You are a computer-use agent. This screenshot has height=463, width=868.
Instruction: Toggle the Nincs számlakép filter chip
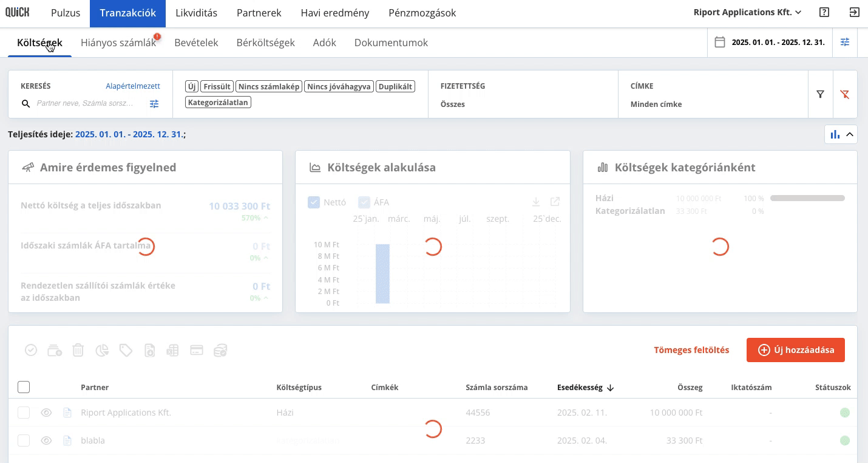(x=269, y=86)
